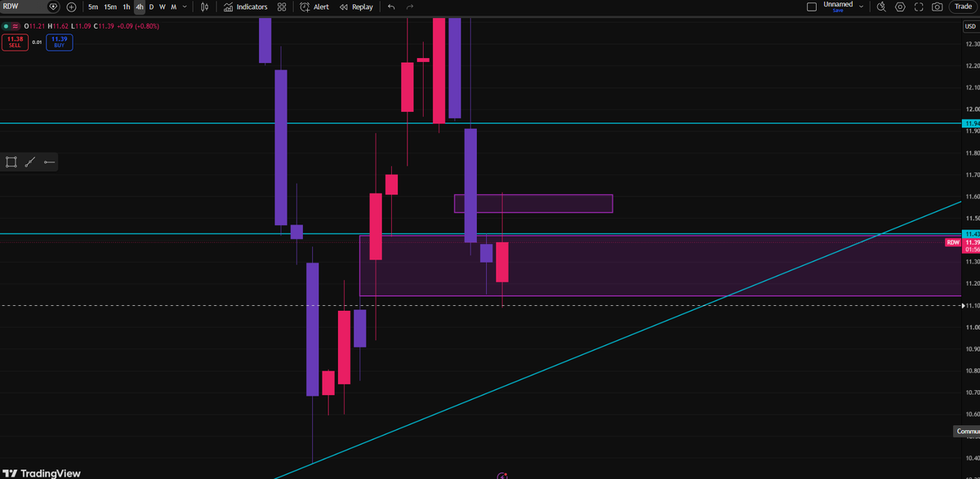The image size is (980, 479).
Task: Switch to the 1h timeframe
Action: pyautogui.click(x=126, y=7)
